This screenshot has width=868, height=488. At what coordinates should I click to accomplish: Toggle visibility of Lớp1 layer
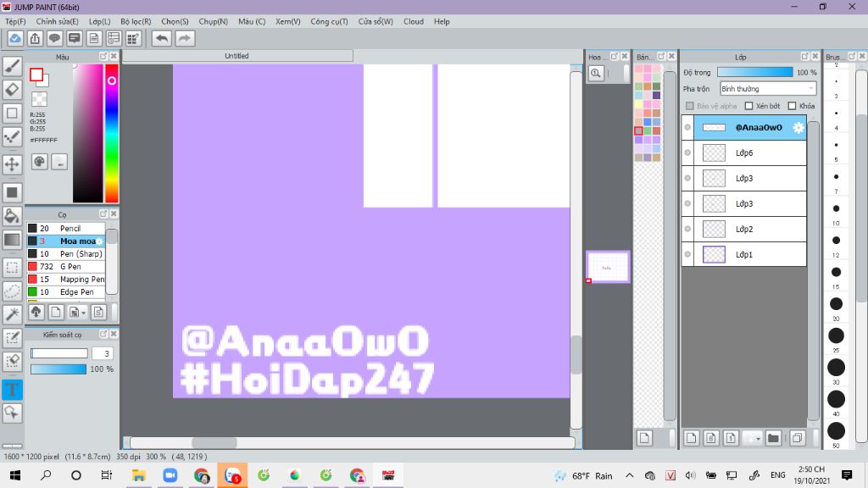click(687, 254)
